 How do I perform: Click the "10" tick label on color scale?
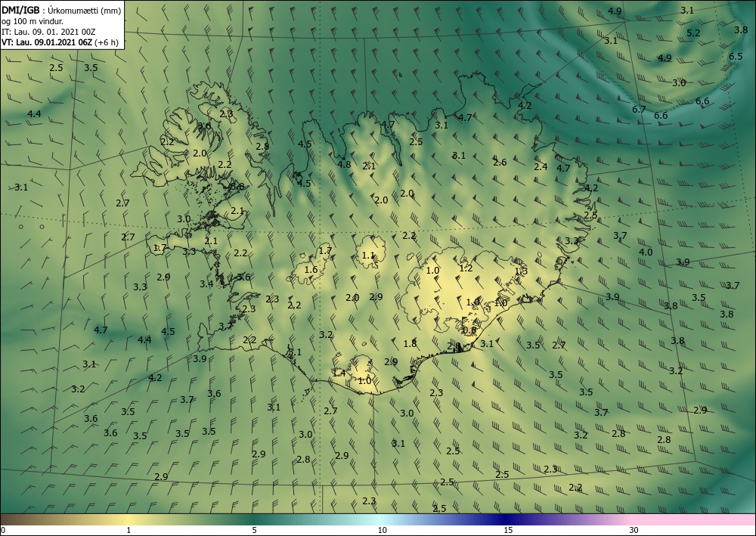(x=382, y=530)
